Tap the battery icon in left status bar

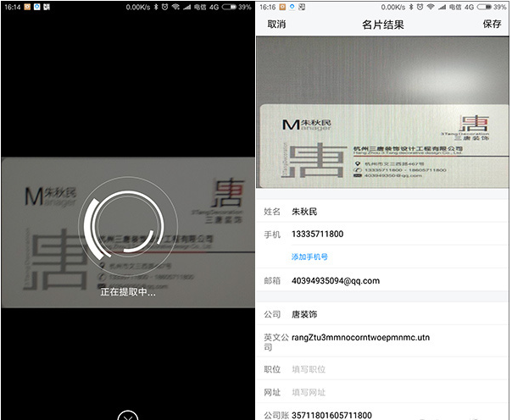coord(229,7)
